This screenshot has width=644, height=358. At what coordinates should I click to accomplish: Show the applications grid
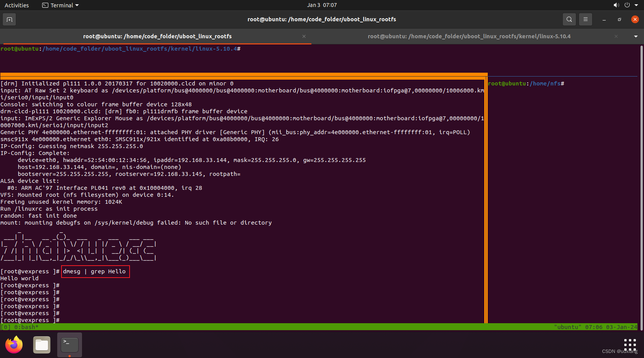click(x=630, y=345)
